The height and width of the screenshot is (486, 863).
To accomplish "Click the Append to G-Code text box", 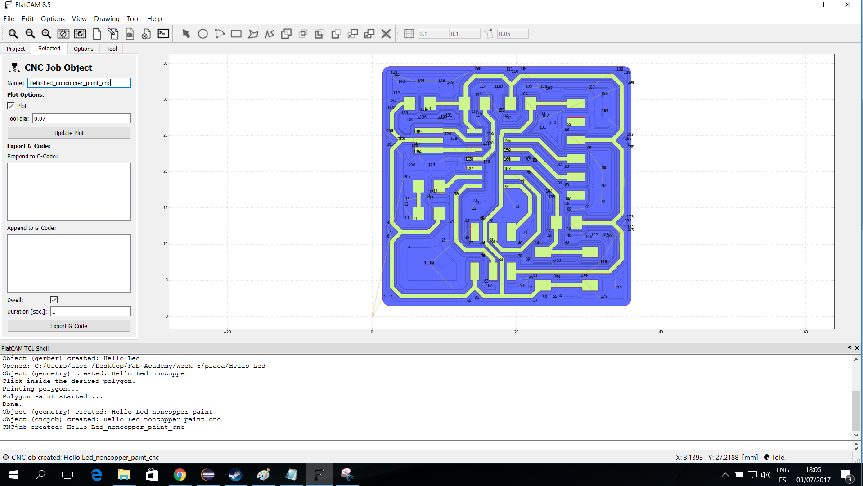I will [x=69, y=263].
